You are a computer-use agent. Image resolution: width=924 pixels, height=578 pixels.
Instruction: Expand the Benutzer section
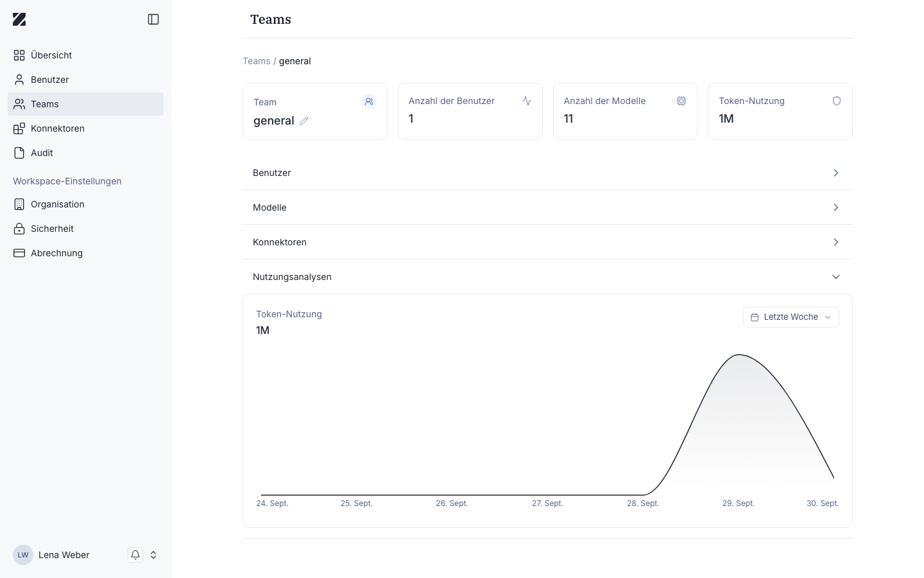[x=547, y=173]
